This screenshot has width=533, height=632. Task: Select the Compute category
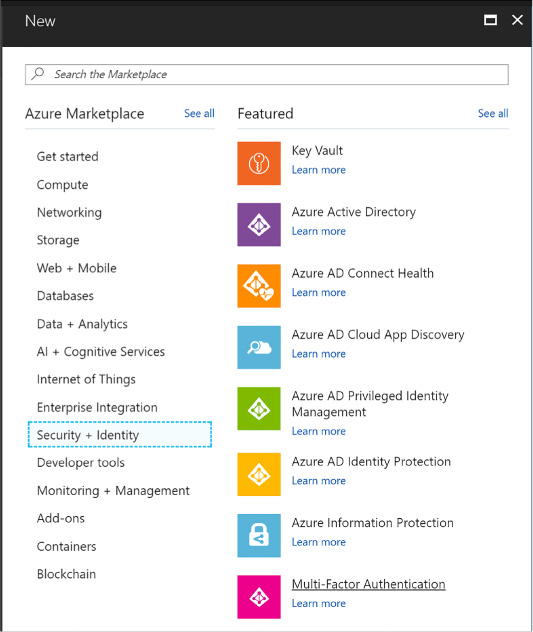coord(62,185)
